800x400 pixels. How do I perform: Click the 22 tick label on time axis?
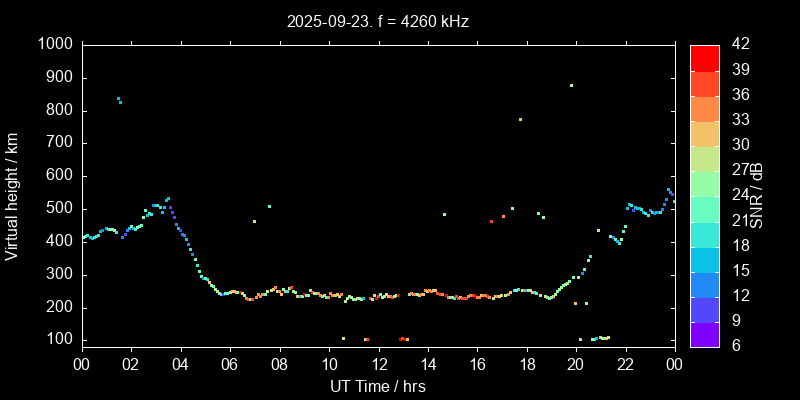(625, 365)
